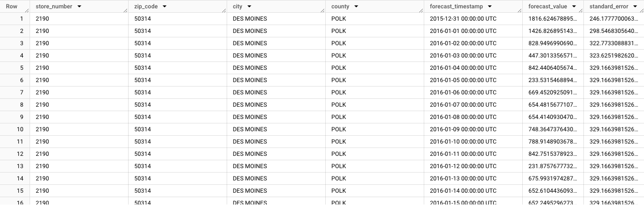Click the city column resize handle
The image size is (644, 206).
click(323, 10)
